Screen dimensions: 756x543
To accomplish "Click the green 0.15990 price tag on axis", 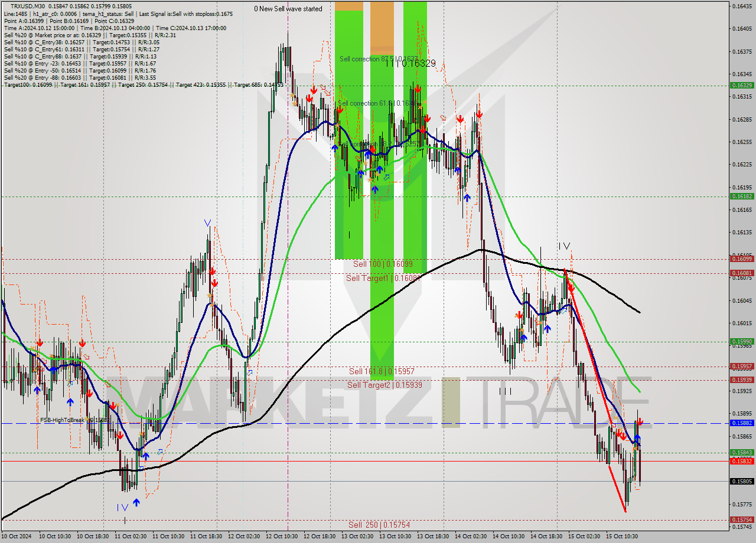I will [x=742, y=341].
